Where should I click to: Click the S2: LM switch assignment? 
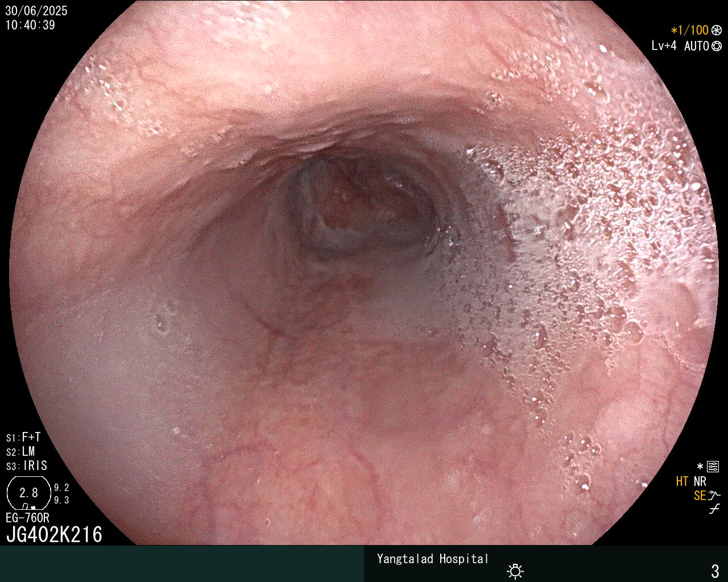pyautogui.click(x=20, y=452)
